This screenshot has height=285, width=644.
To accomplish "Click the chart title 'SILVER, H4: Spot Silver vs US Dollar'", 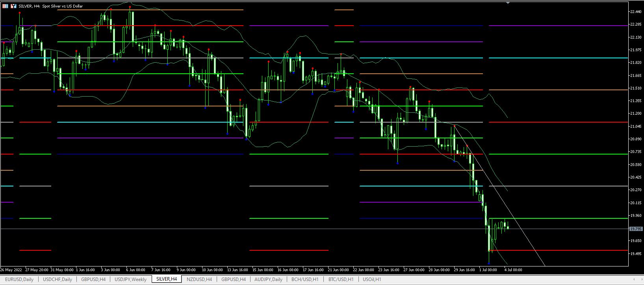I will point(51,6).
